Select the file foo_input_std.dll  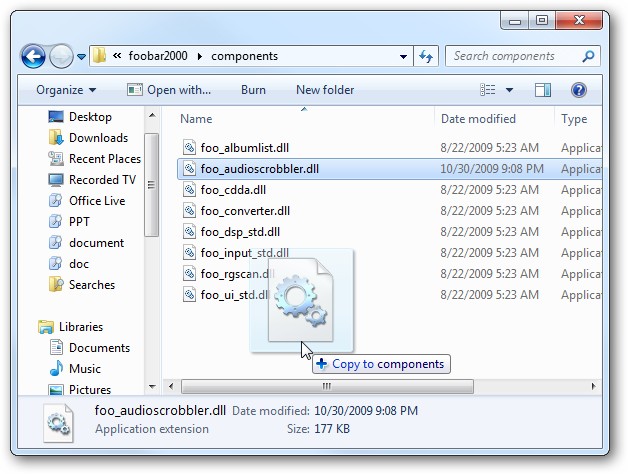point(244,253)
